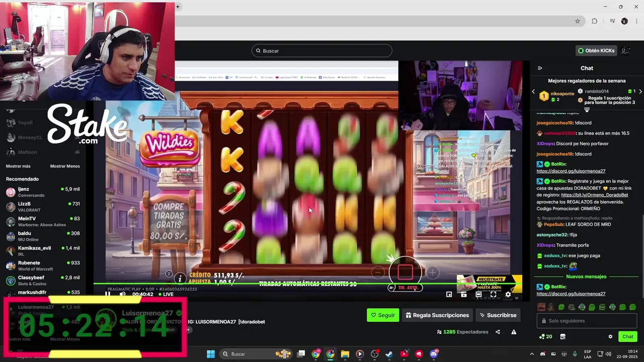The image size is (644, 362).
Task: Click Mostrar más under followed channels
Action: (x=18, y=166)
